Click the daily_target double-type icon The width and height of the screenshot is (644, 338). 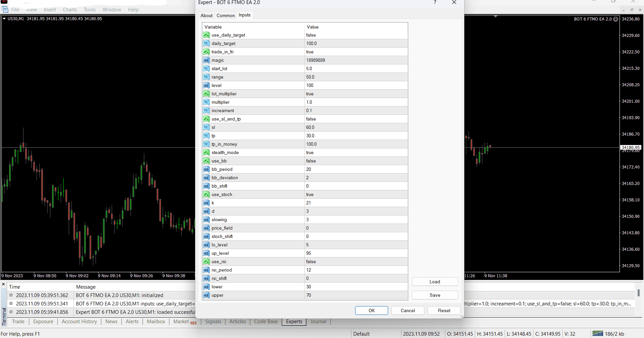point(206,43)
